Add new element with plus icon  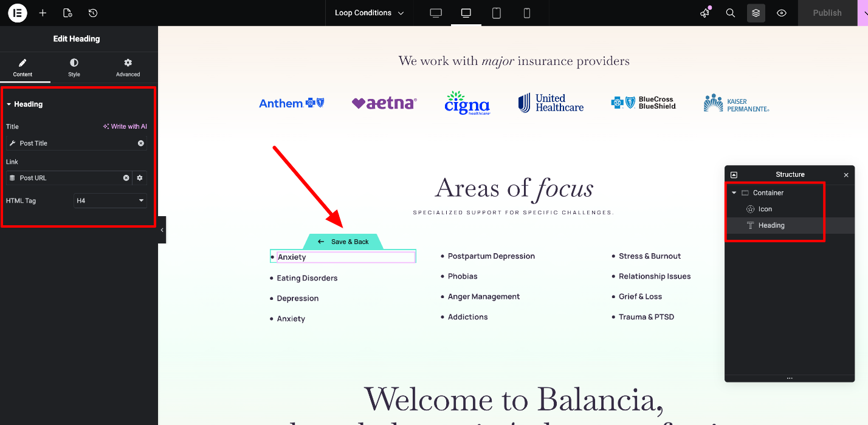[x=43, y=13]
